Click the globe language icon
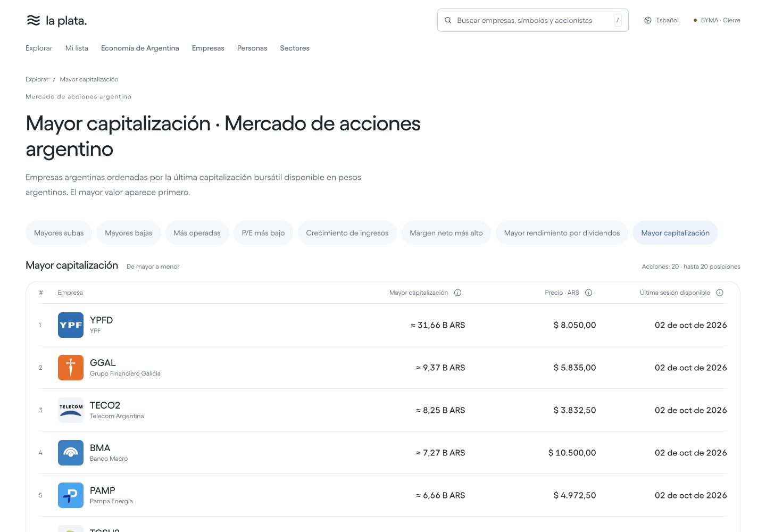The width and height of the screenshot is (766, 532). coord(648,20)
